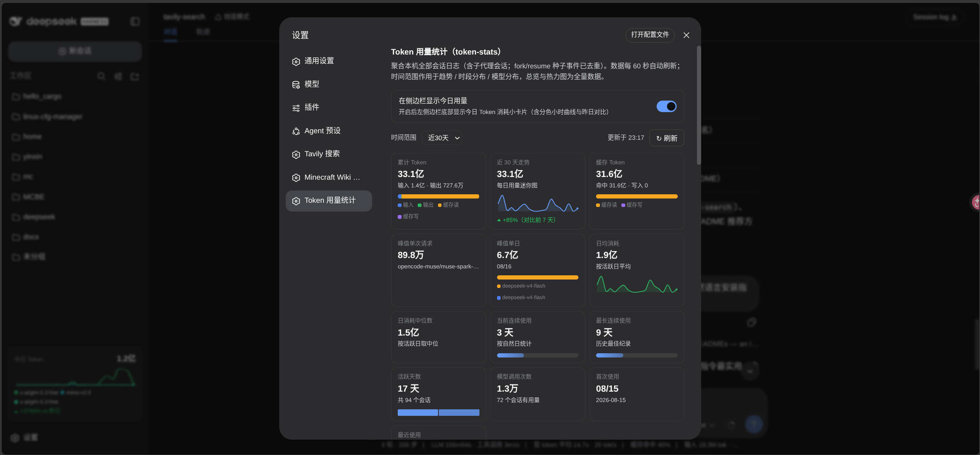Open the MCBE workspace folder
Screen dimensions: 980x455
tap(75, 197)
